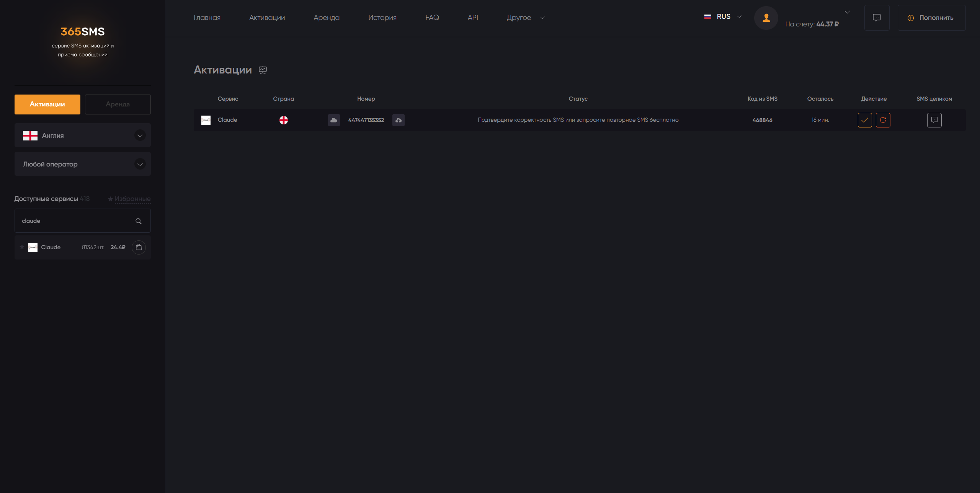The width and height of the screenshot is (980, 493).
Task: Click SMS code 468846
Action: pos(763,120)
